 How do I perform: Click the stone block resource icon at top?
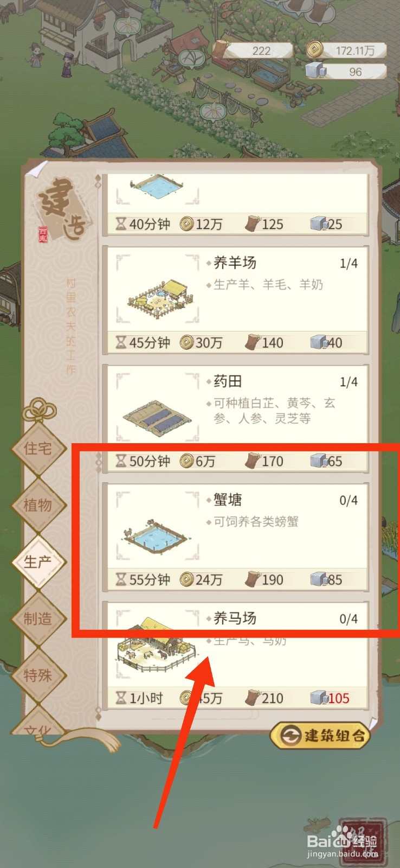point(316,71)
